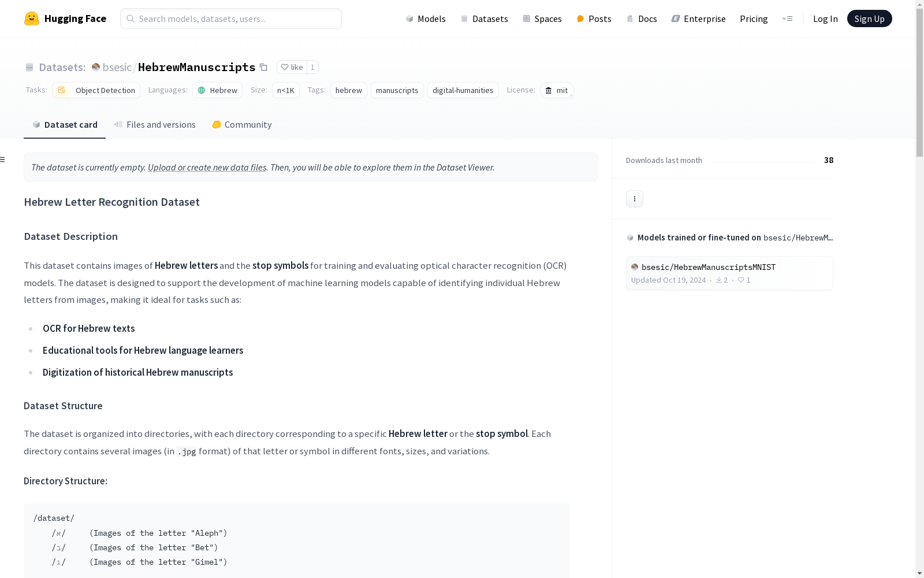Click the Hugging Face logo icon
Viewport: 924px width, 578px height.
point(32,18)
